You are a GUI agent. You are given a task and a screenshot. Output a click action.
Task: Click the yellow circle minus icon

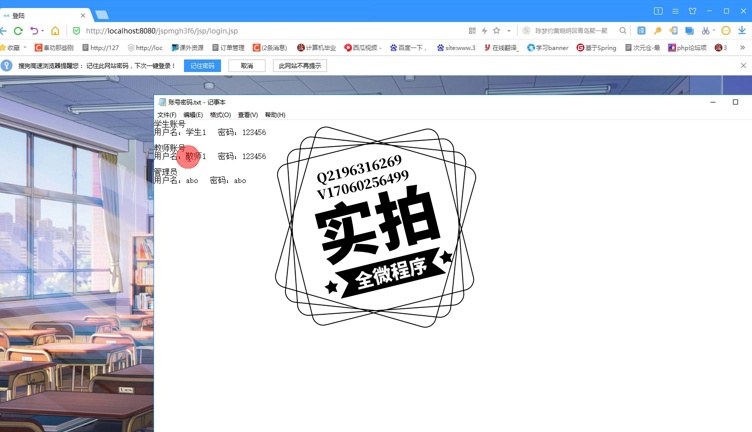coord(726,31)
